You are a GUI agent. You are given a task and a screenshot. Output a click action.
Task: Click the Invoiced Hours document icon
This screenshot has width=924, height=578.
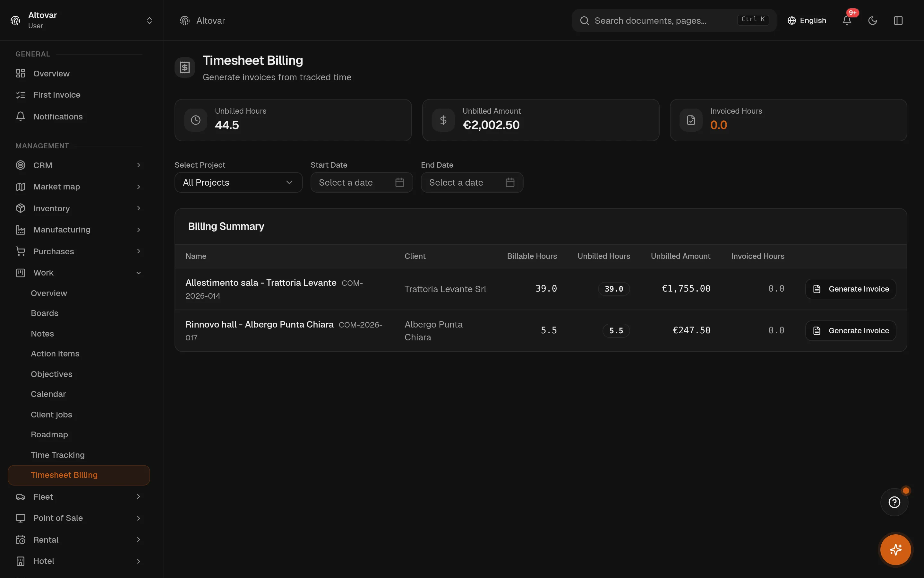click(691, 120)
